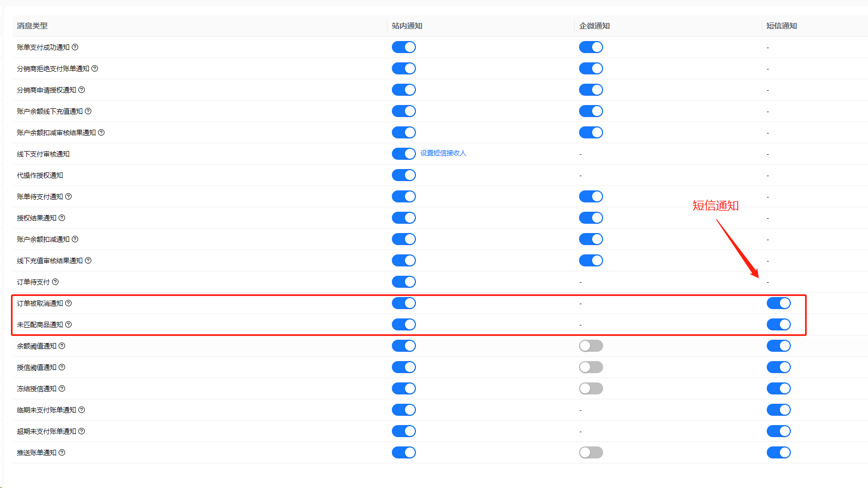Switch off 站内通知 for 分销商申请授权通知
Image resolution: width=868 pixels, height=488 pixels.
(x=404, y=90)
